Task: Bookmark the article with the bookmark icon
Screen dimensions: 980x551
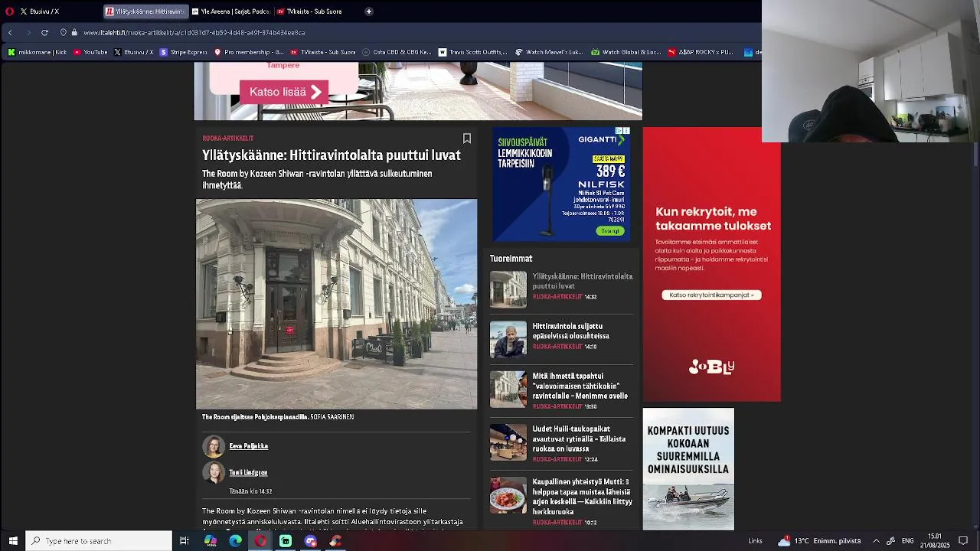Action: [x=467, y=139]
